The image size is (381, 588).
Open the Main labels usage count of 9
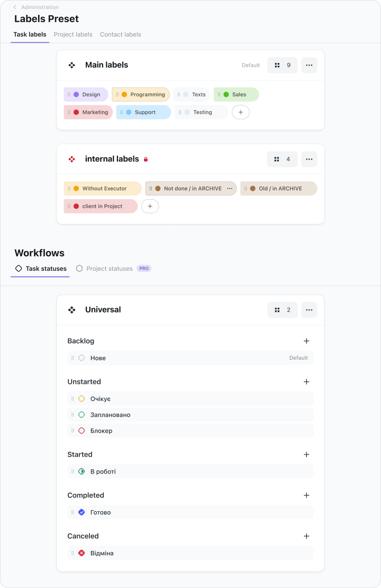tap(283, 65)
